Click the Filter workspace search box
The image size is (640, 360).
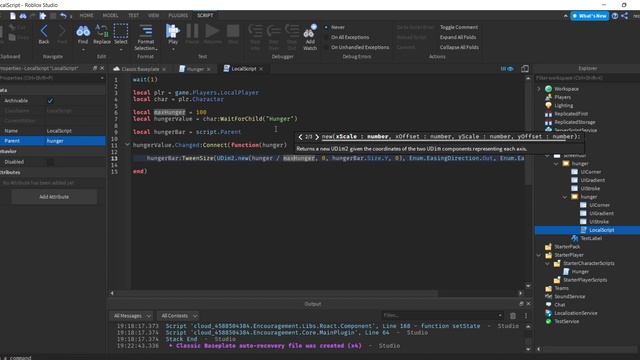click(587, 78)
